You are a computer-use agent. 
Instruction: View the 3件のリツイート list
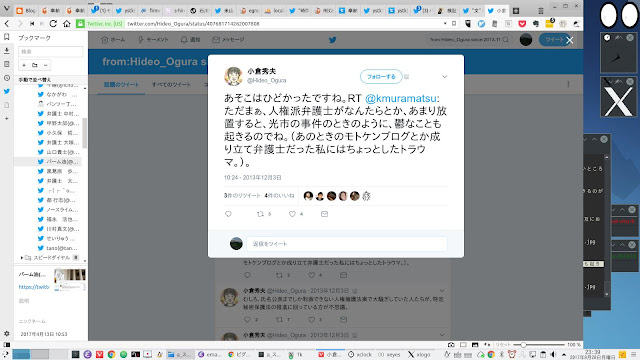point(242,196)
